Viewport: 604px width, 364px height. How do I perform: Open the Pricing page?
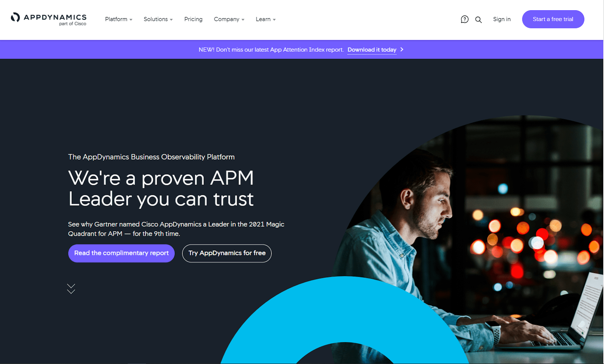[193, 19]
